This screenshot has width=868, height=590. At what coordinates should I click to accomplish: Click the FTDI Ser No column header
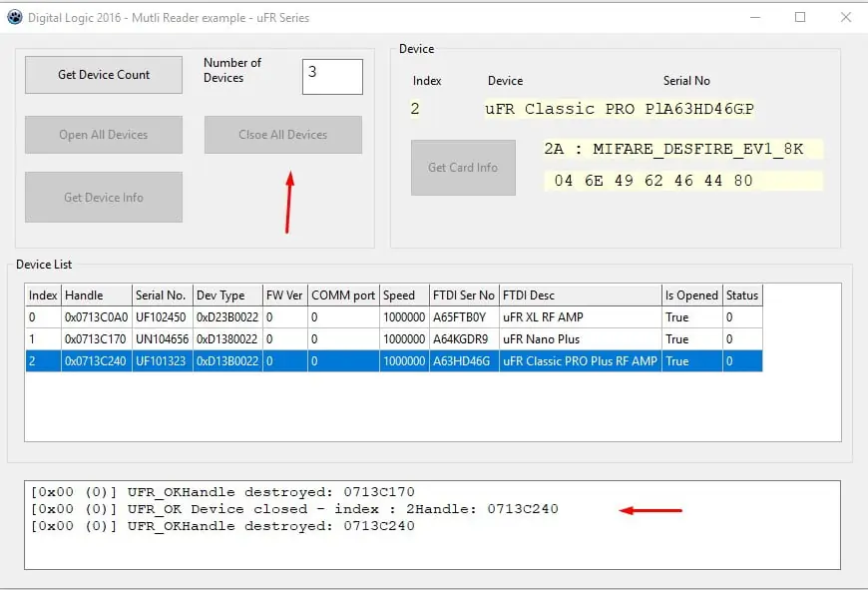click(464, 295)
